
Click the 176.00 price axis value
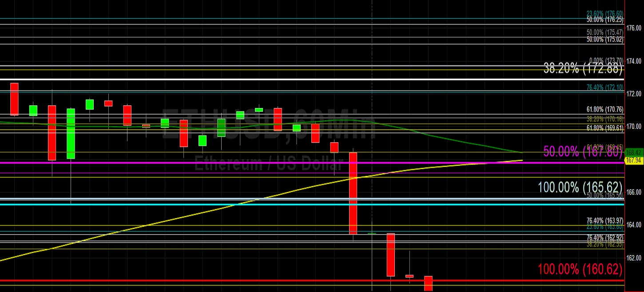tap(634, 28)
